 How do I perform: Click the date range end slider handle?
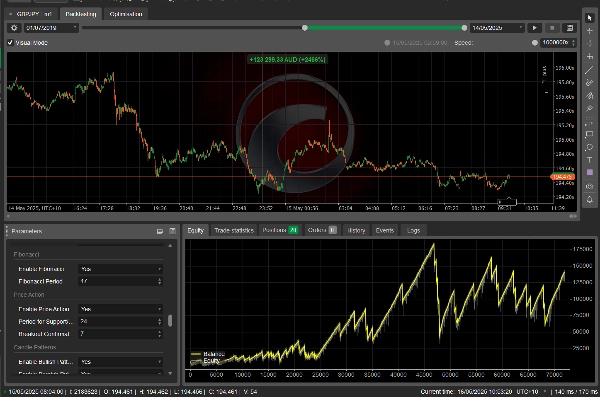[x=464, y=28]
